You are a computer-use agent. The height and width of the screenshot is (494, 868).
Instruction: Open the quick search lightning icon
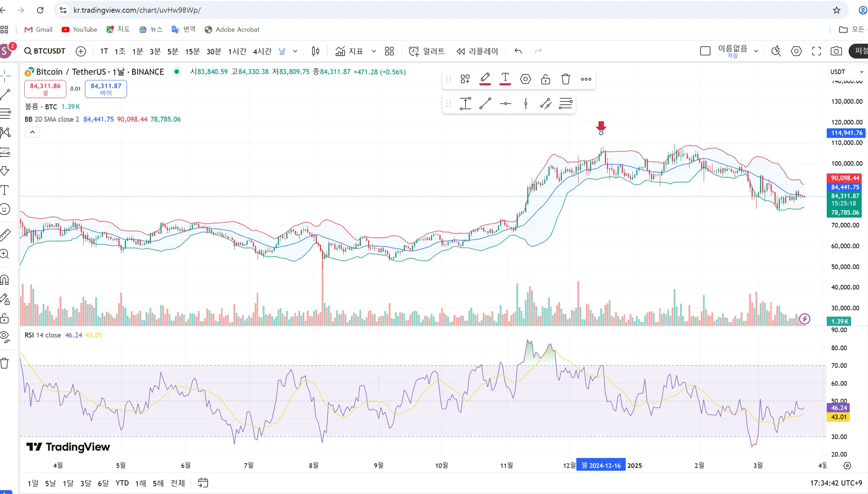pyautogui.click(x=776, y=51)
